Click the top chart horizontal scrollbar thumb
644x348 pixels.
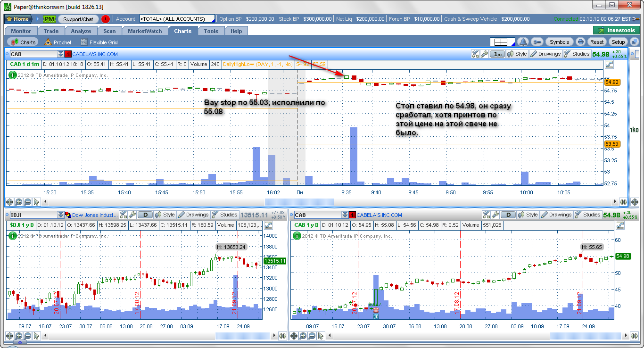(x=299, y=202)
